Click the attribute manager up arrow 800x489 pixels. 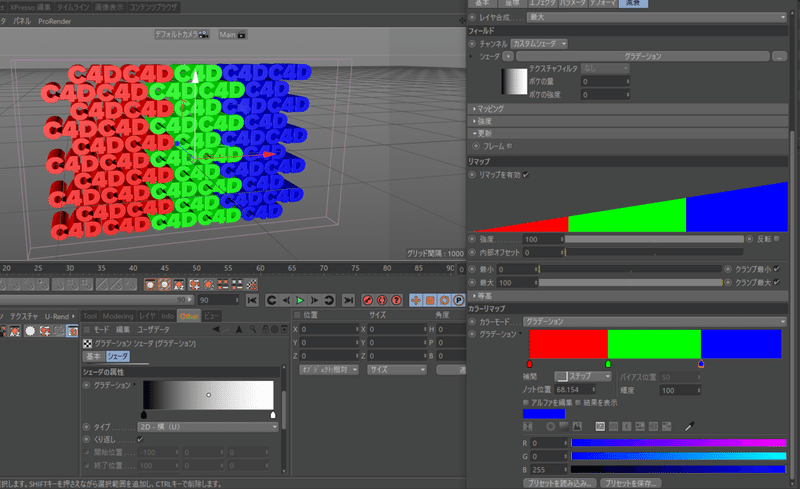click(239, 329)
